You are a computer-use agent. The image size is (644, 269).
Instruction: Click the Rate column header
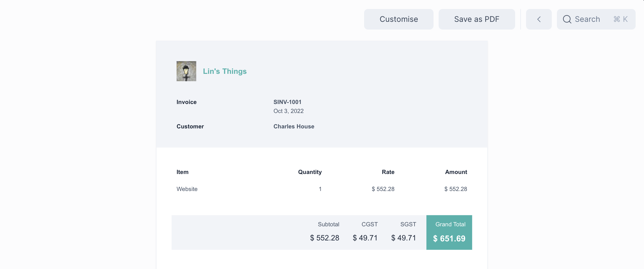[388, 172]
